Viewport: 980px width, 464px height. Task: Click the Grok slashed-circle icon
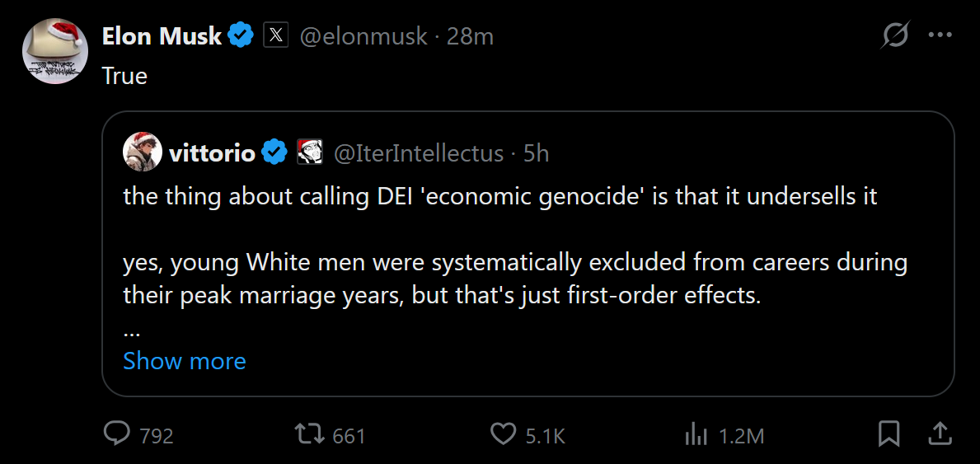pyautogui.click(x=895, y=35)
